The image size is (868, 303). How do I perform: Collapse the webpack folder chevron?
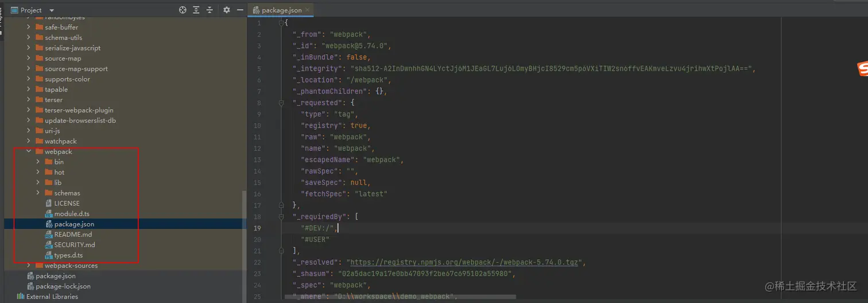click(x=29, y=151)
